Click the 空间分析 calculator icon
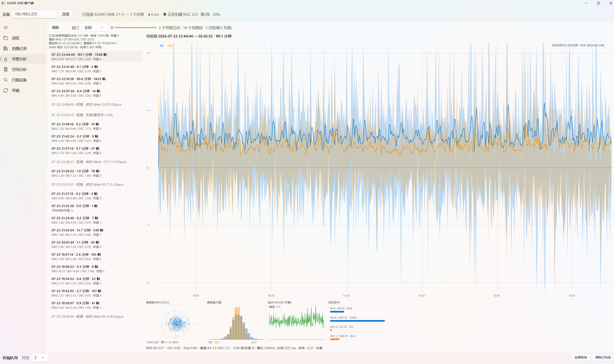This screenshot has width=614, height=364. [6, 69]
